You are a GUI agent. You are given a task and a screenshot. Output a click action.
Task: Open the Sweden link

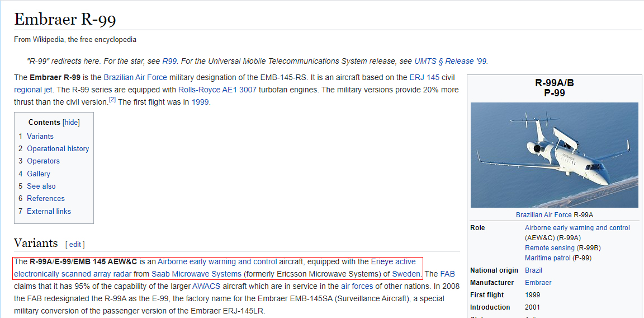click(406, 274)
